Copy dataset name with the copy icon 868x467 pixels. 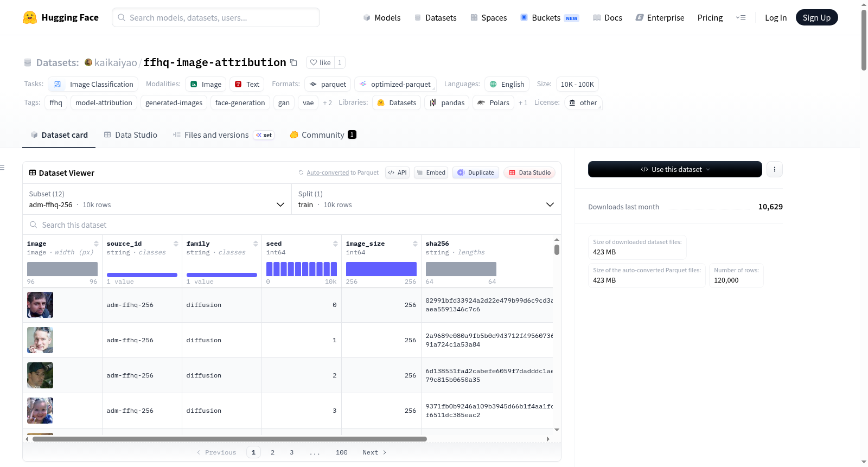point(293,62)
